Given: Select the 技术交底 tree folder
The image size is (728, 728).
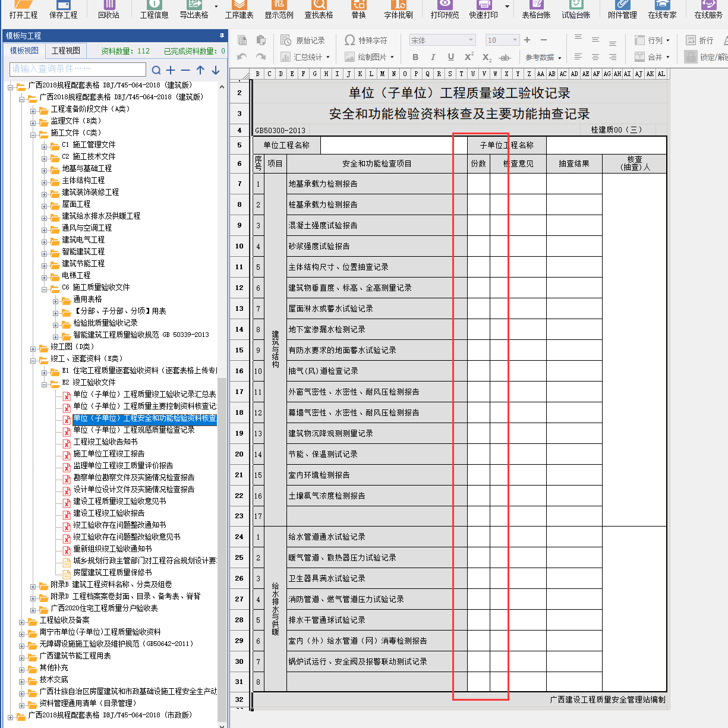Looking at the screenshot, I should tap(53, 680).
